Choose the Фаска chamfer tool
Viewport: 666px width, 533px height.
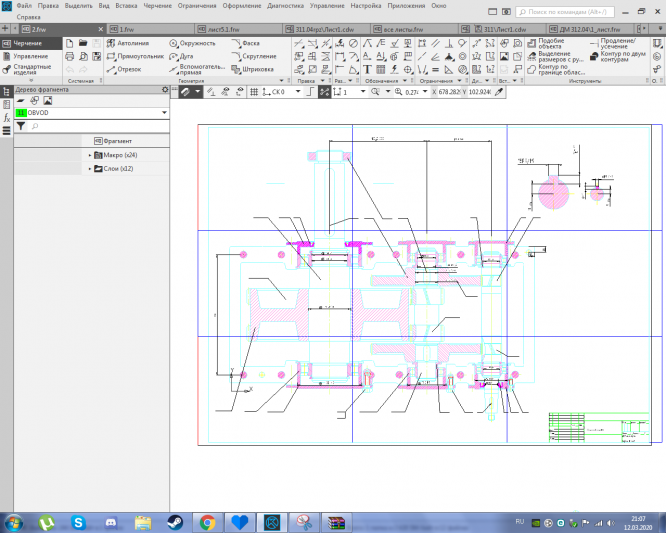point(250,44)
